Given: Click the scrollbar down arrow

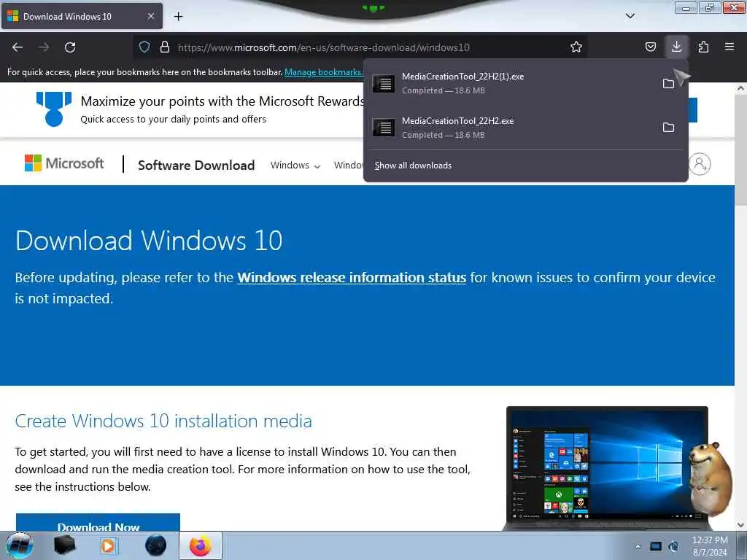Looking at the screenshot, I should [x=741, y=525].
